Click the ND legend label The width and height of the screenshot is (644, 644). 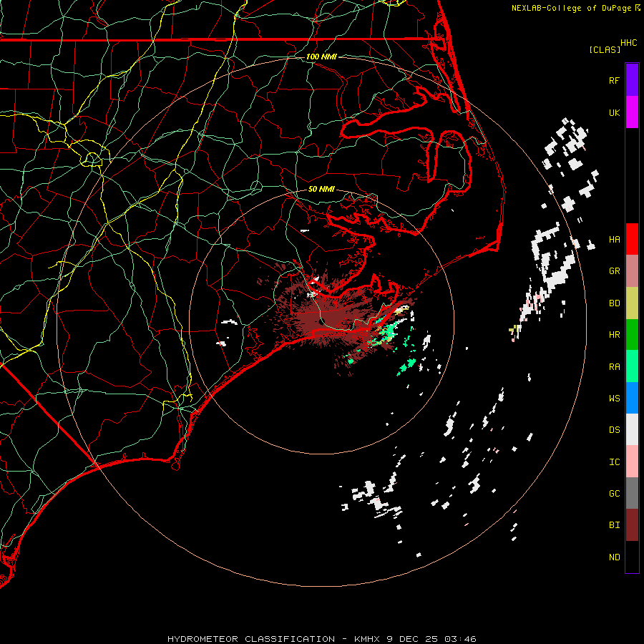click(x=614, y=557)
